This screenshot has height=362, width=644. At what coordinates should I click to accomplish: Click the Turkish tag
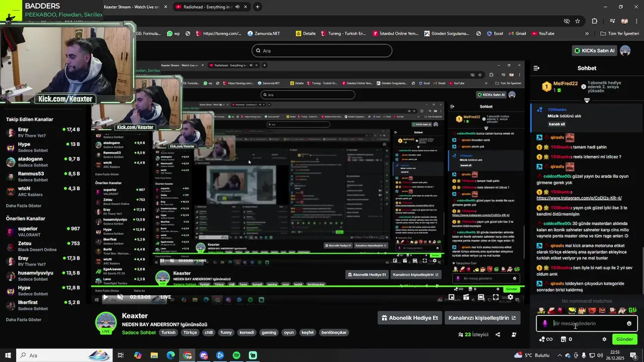169,332
